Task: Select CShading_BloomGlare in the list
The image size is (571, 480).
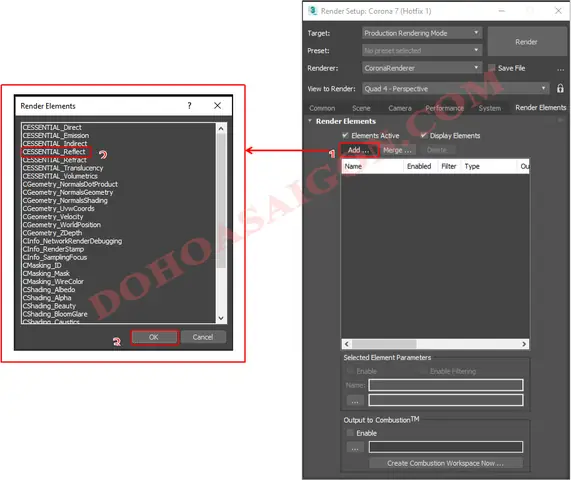Action: coord(55,314)
